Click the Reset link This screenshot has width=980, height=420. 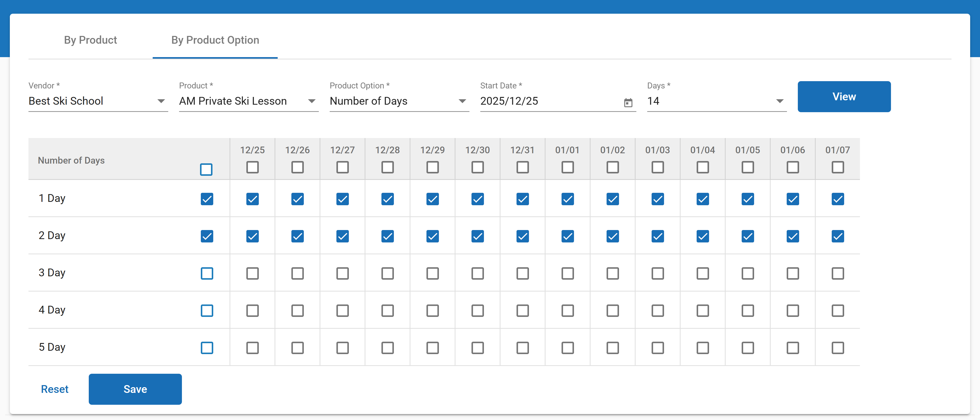point(54,389)
